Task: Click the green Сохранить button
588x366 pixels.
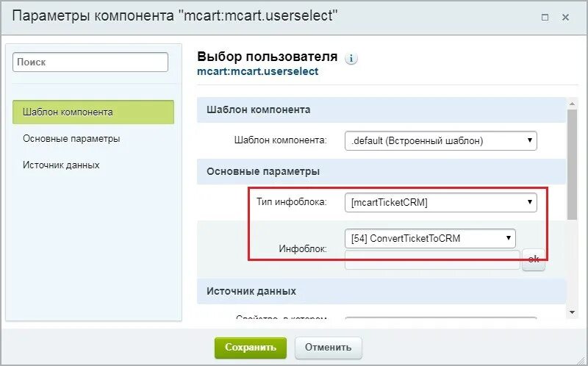Action: pyautogui.click(x=251, y=347)
